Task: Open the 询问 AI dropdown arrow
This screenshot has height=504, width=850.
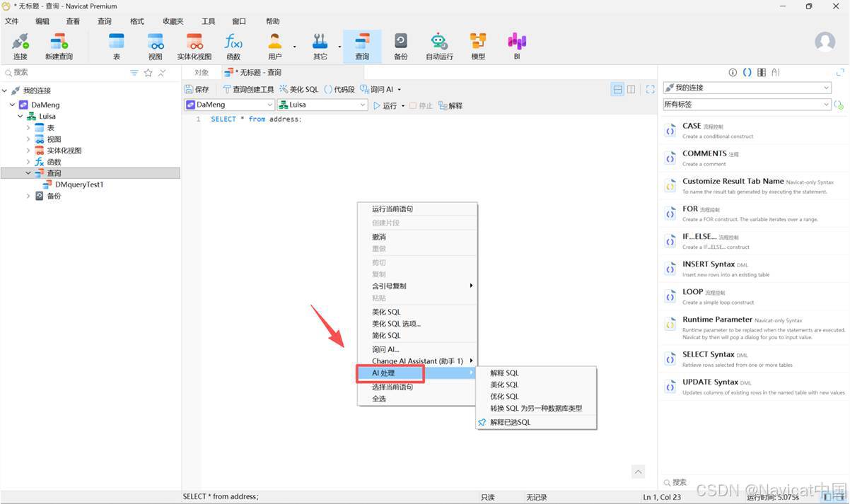Action: [x=399, y=90]
